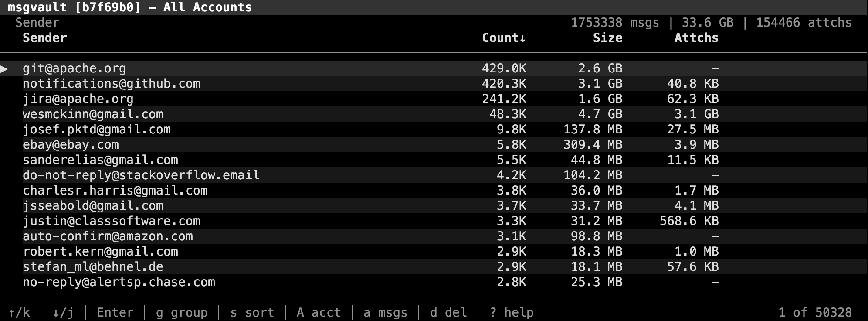
Task: Click the 'g group' footer option
Action: click(182, 312)
